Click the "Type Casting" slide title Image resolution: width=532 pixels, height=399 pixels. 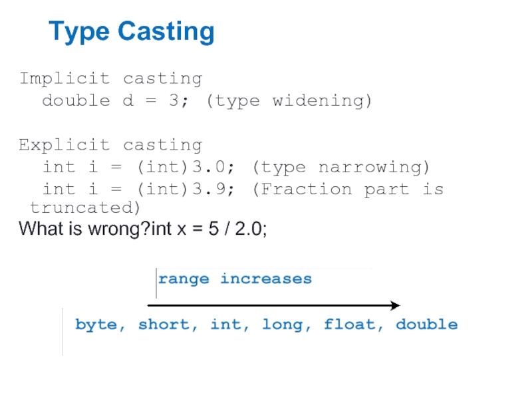(x=131, y=32)
